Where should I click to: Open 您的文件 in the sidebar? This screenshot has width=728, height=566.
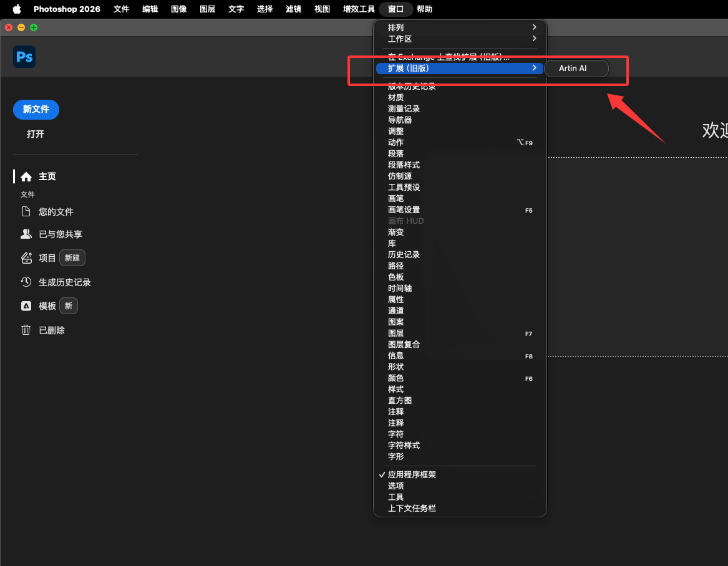pos(56,212)
